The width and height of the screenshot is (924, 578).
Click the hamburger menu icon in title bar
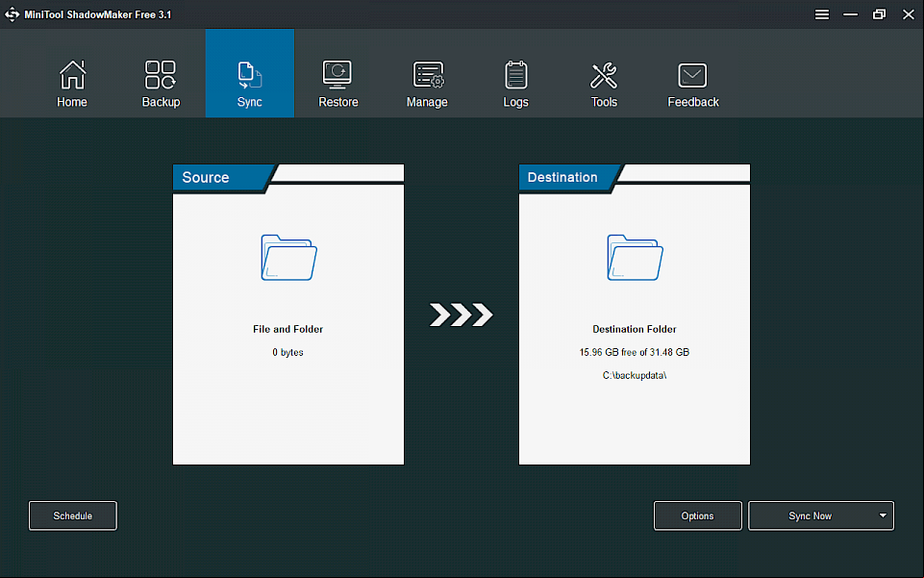point(822,14)
